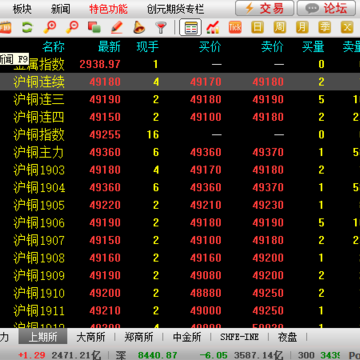Switch to the 大商所 exchange tab

coord(91,337)
